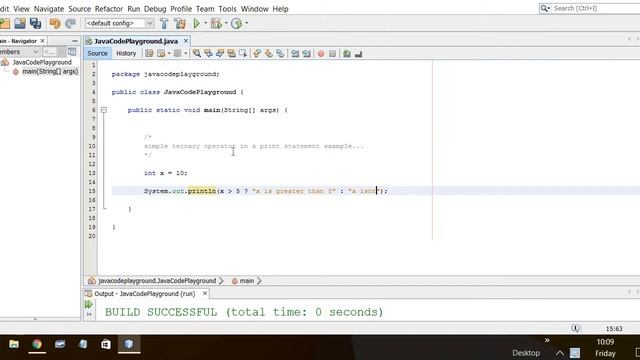Open the Run Project dropdown arrow
Screen dimensions: 640x360
205,23
